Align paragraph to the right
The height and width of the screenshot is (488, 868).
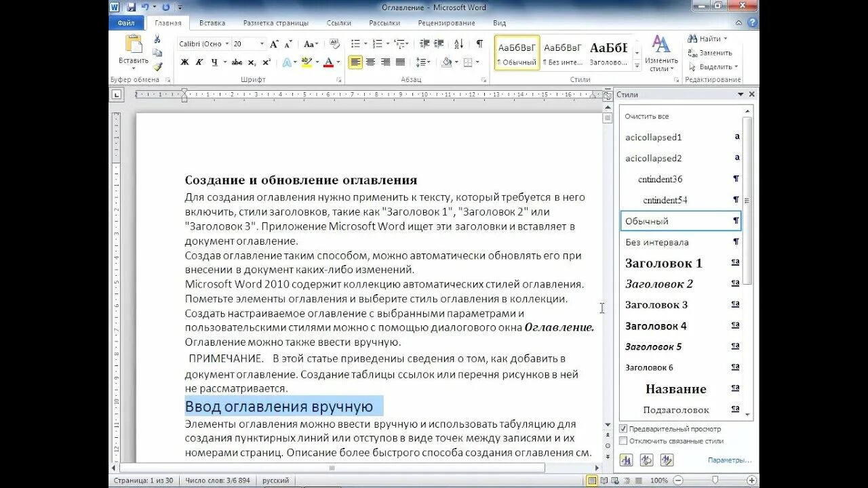[x=385, y=62]
